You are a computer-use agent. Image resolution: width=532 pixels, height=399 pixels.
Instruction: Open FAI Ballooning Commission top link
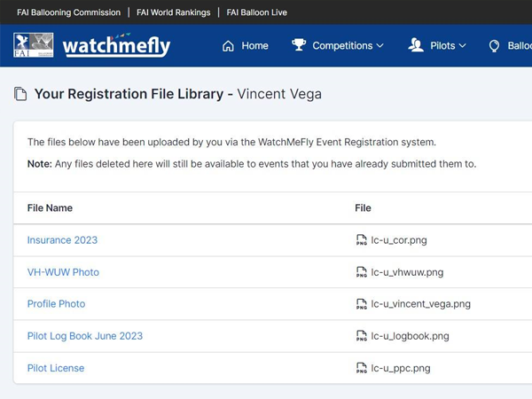click(68, 12)
